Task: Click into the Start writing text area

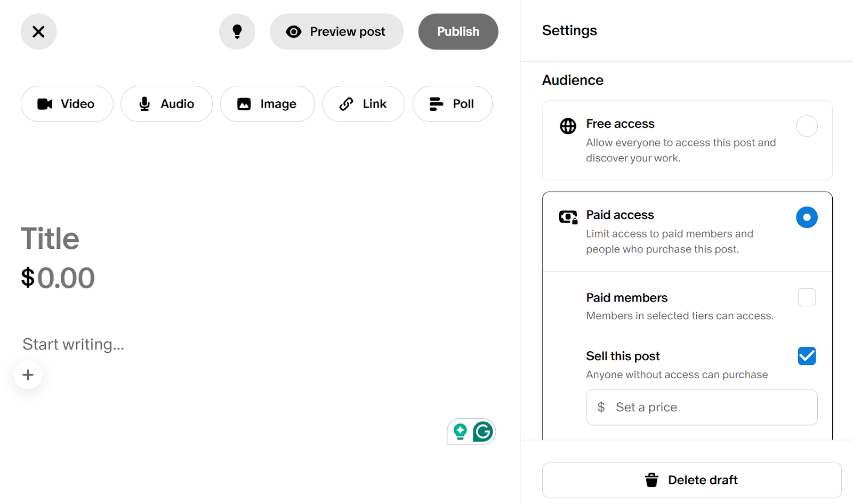Action: 73,344
